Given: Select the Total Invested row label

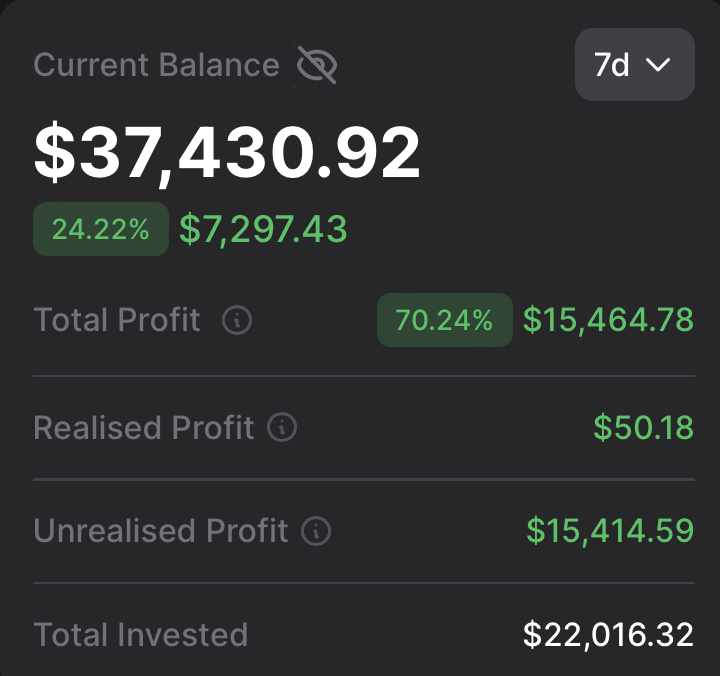Looking at the screenshot, I should [141, 634].
